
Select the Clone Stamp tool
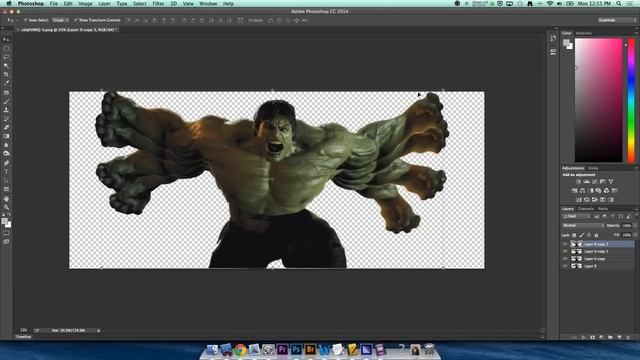pyautogui.click(x=6, y=110)
